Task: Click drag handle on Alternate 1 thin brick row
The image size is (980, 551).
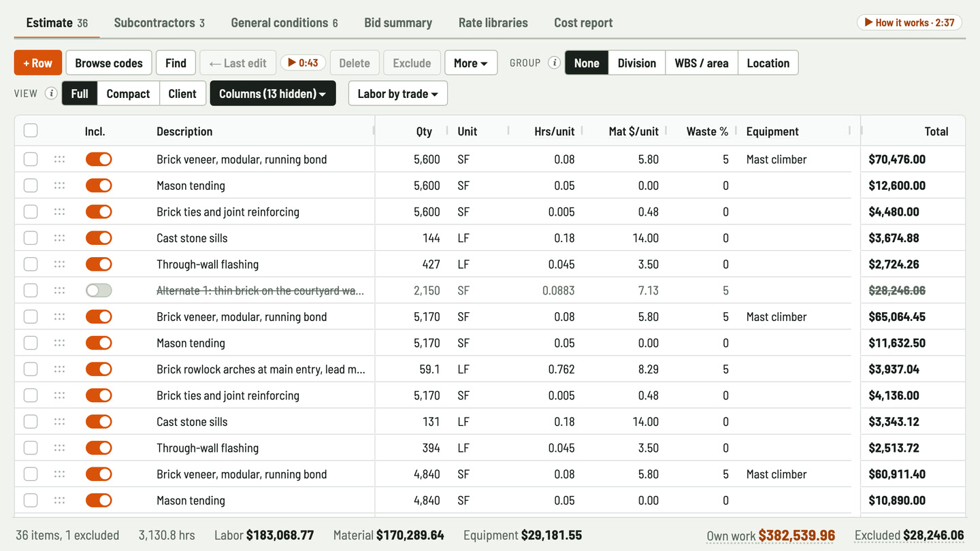Action: pyautogui.click(x=59, y=290)
